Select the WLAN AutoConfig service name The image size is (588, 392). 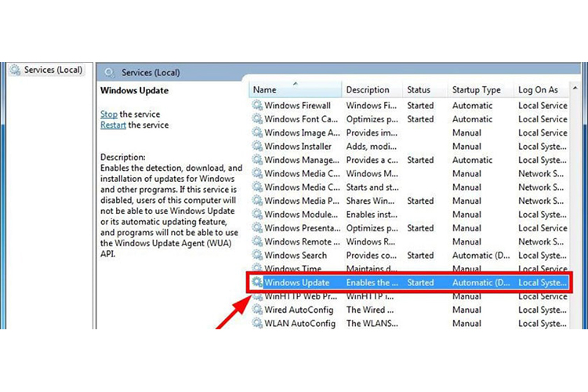(x=299, y=323)
